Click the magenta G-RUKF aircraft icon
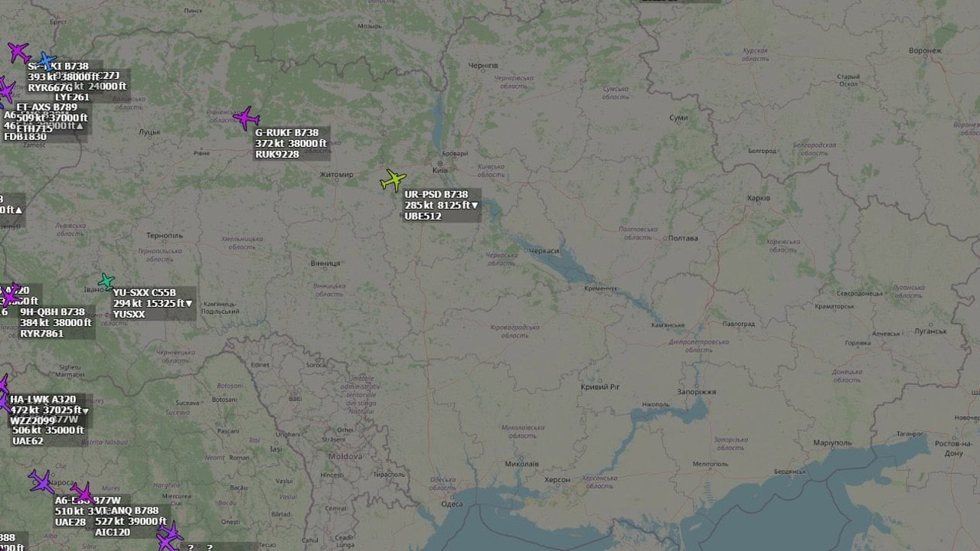The height and width of the screenshot is (551, 980). pyautogui.click(x=247, y=119)
